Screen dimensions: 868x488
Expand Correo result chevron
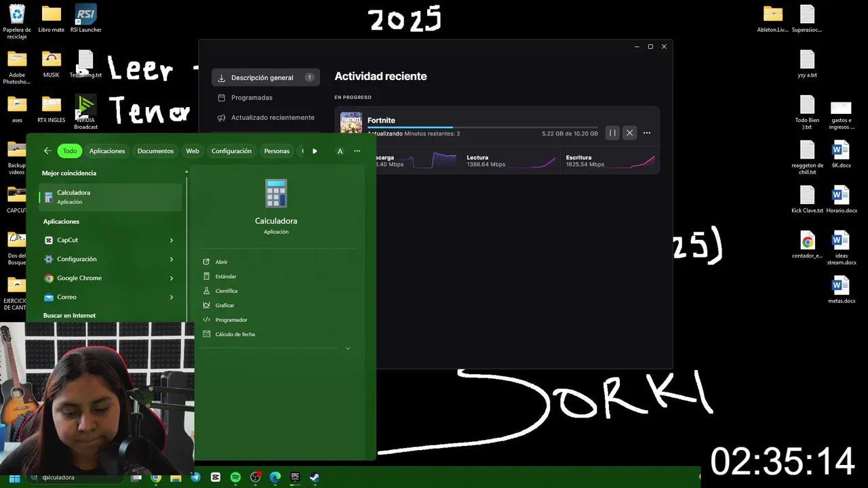(x=172, y=297)
